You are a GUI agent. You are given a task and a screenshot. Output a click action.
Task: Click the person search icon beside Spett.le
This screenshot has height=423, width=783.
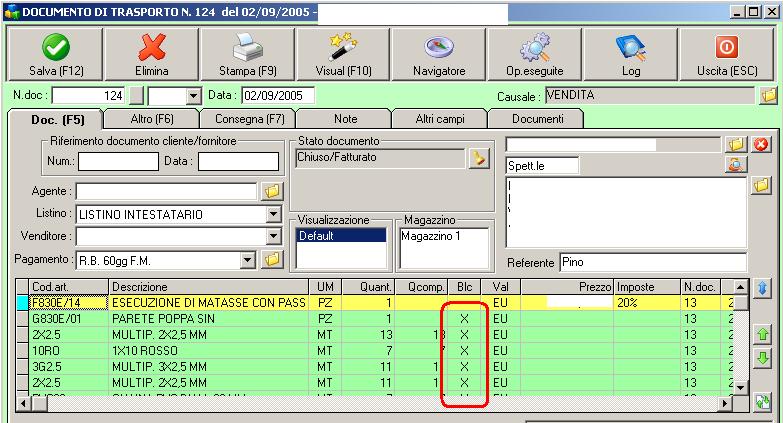point(736,165)
